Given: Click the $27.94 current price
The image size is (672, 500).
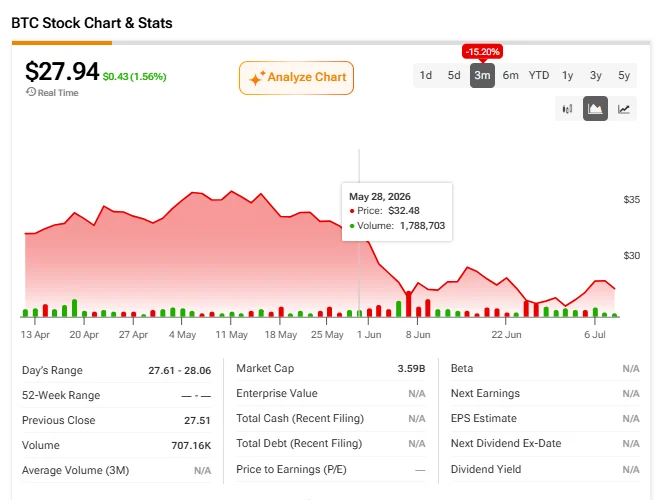Looking at the screenshot, I should [62, 71].
